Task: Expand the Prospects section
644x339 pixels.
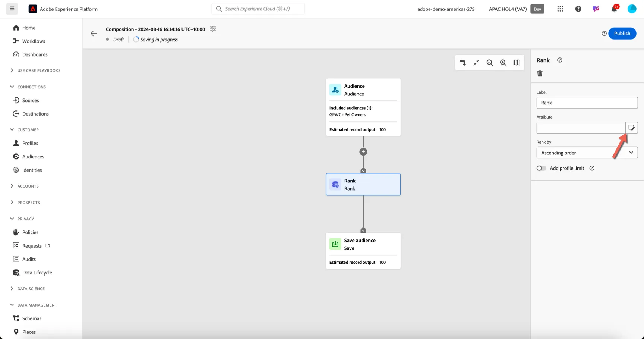Action: pos(25,203)
